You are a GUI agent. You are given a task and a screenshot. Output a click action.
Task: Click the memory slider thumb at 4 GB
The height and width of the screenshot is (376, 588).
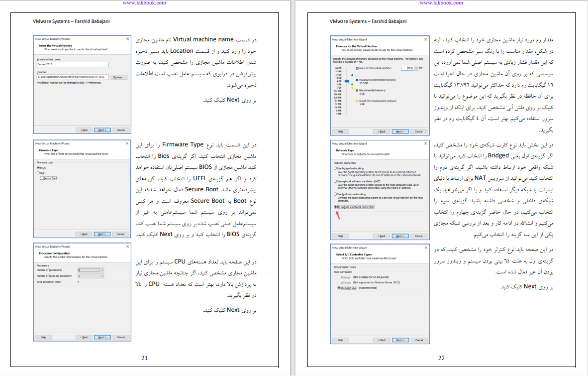pos(347,81)
